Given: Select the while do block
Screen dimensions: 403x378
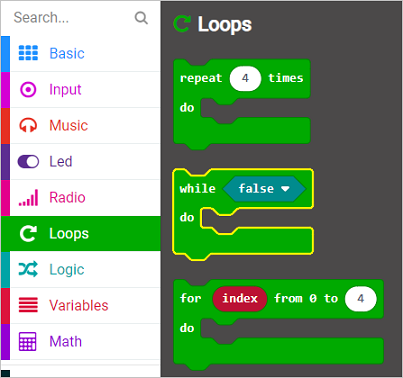Looking at the screenshot, I should coord(243,214).
